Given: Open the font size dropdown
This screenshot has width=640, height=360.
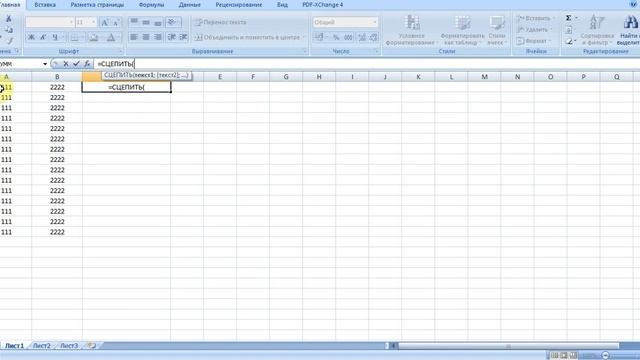Looking at the screenshot, I should tap(93, 22).
